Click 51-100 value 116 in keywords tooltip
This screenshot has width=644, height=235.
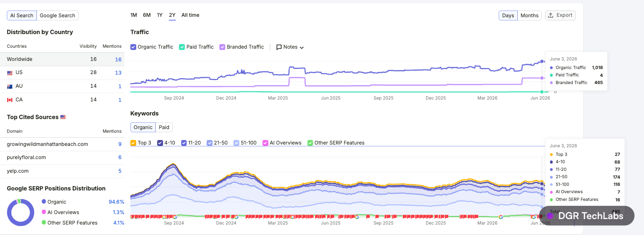click(x=616, y=185)
